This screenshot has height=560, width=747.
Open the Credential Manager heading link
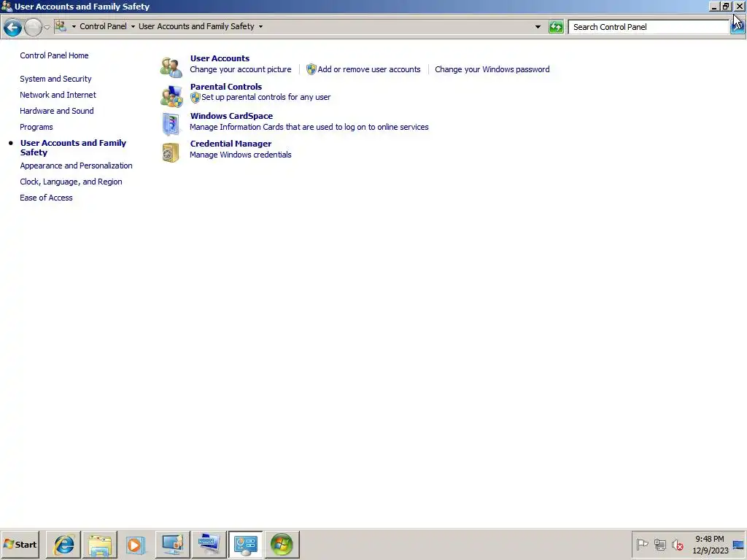231,144
